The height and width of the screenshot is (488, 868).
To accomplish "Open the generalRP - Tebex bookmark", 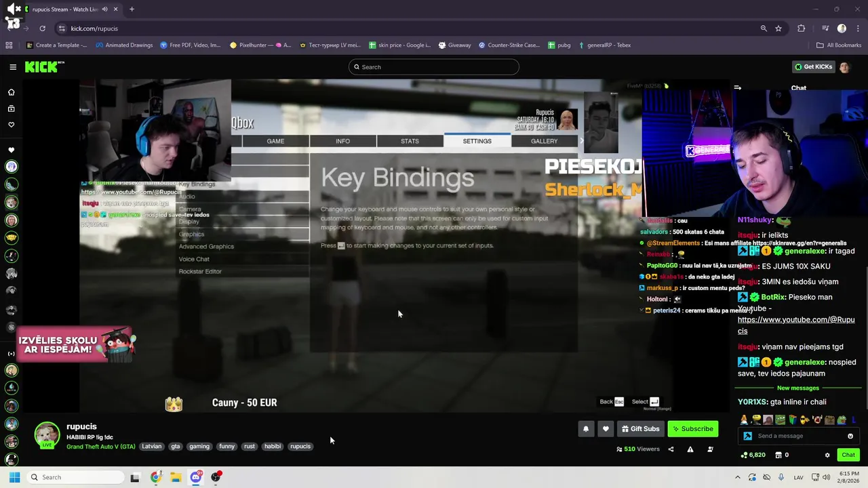I will pos(604,45).
